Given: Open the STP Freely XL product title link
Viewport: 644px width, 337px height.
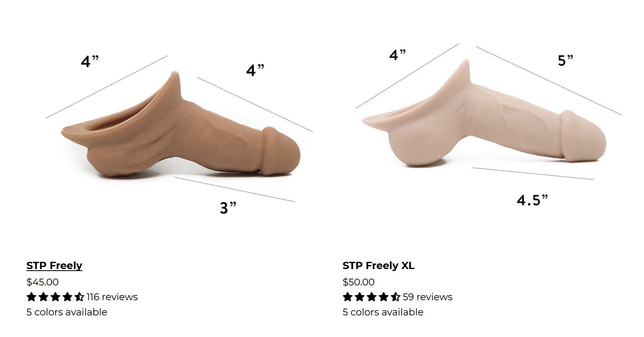Looking at the screenshot, I should point(378,265).
